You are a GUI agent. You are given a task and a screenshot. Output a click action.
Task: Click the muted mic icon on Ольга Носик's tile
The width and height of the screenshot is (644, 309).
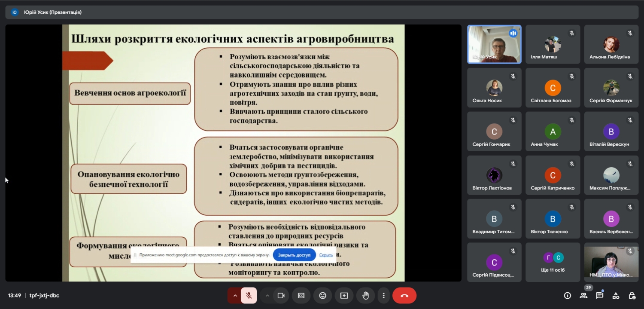click(513, 76)
